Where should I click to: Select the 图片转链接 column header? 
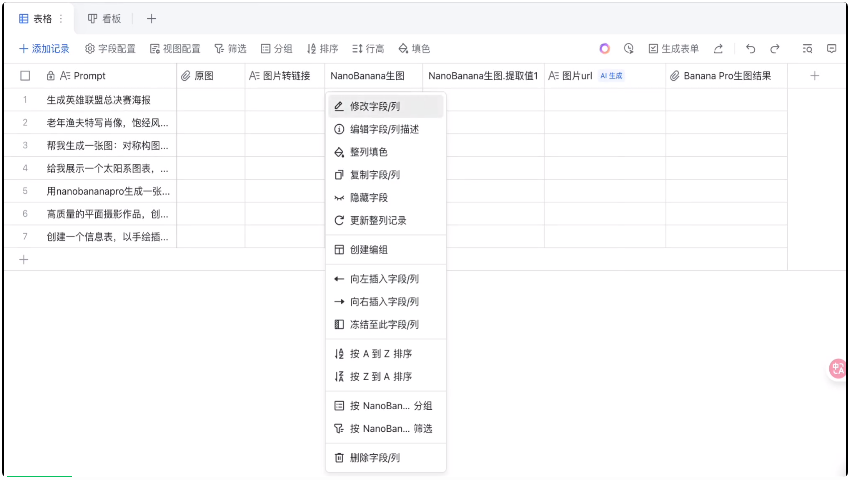[285, 76]
